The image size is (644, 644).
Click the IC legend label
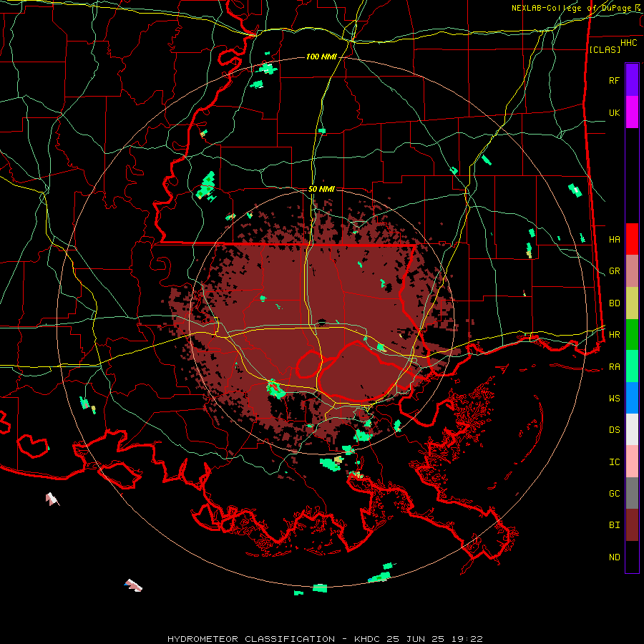tap(615, 462)
